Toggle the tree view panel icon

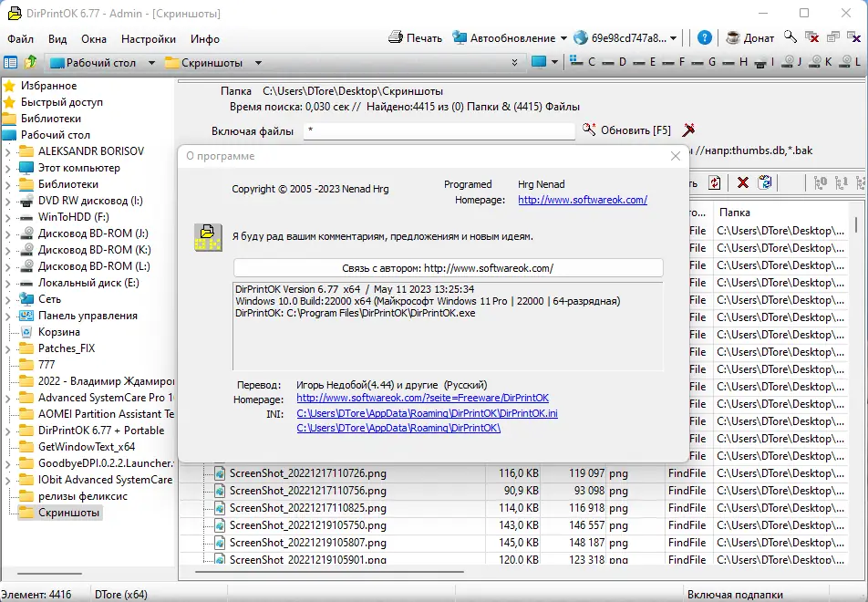tap(11, 62)
